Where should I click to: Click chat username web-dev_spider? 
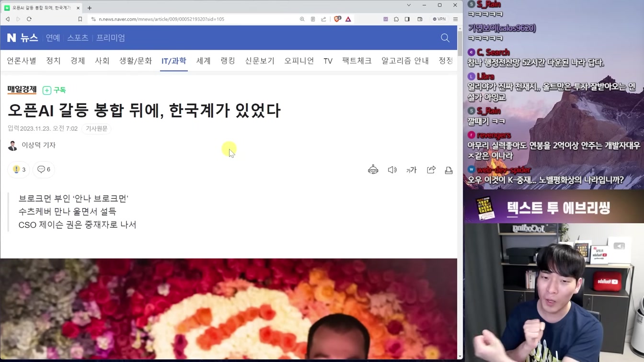pos(504,170)
